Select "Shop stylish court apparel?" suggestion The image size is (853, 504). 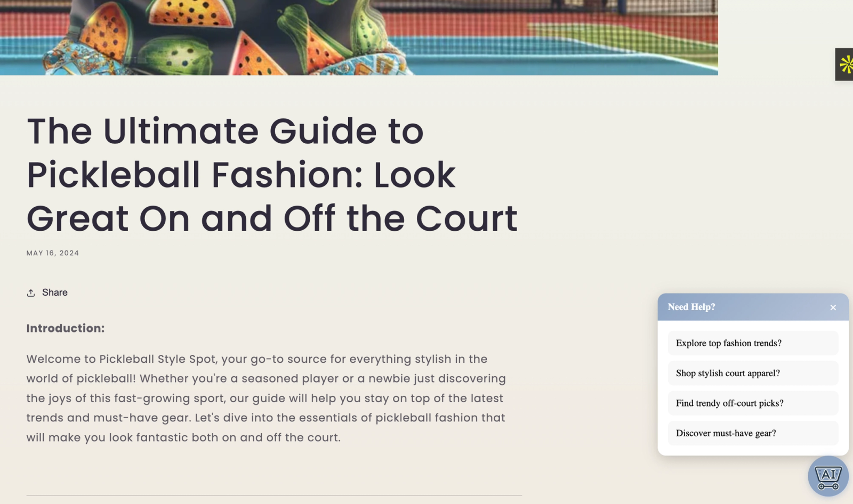coord(753,373)
